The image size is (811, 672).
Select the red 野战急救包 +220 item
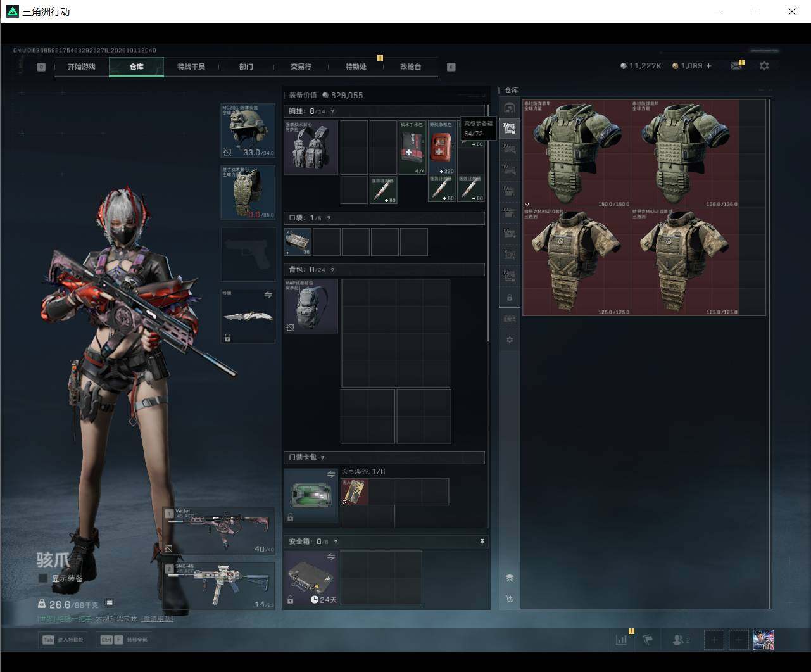tap(442, 148)
